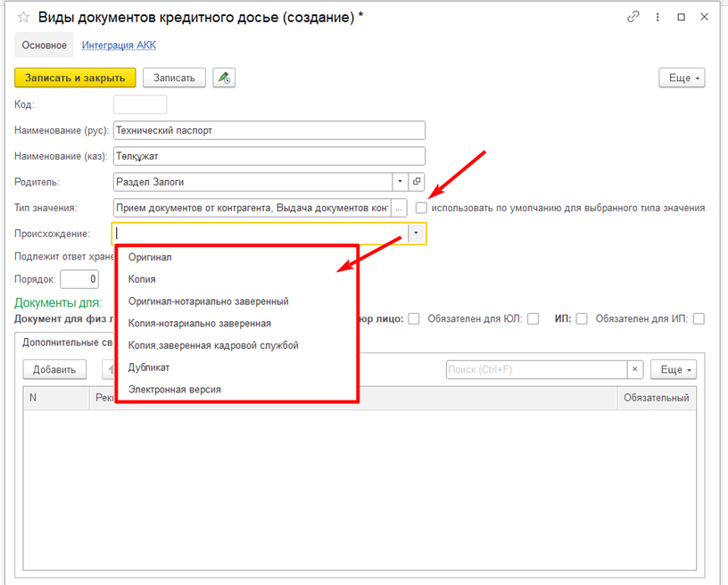Click Записать и закрыть button

[x=75, y=78]
